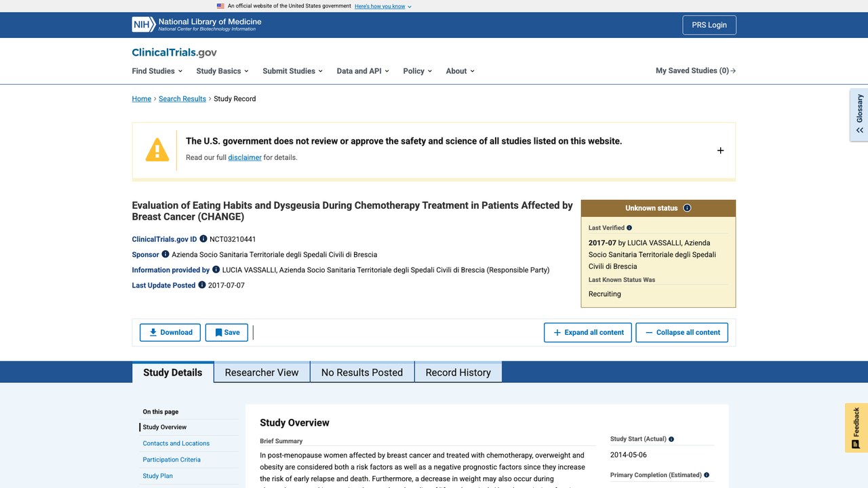Open the Find Studies dropdown menu

point(157,70)
